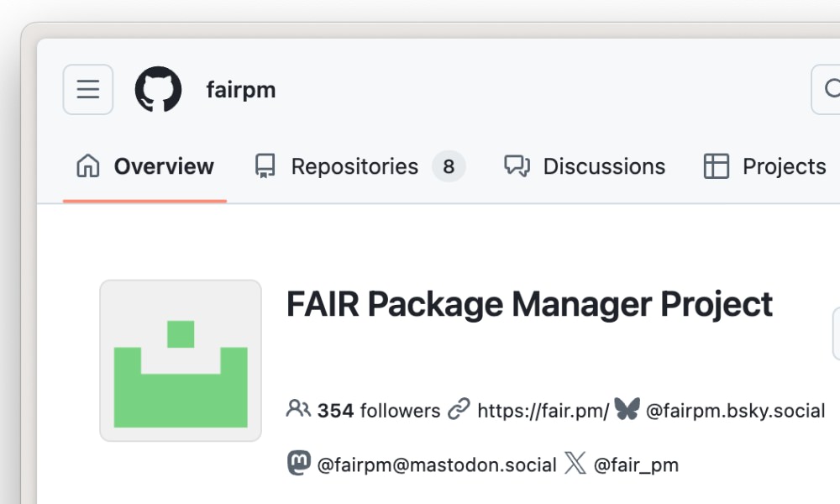Image resolution: width=840 pixels, height=504 pixels.
Task: Open the hamburger navigation menu
Action: 87,89
